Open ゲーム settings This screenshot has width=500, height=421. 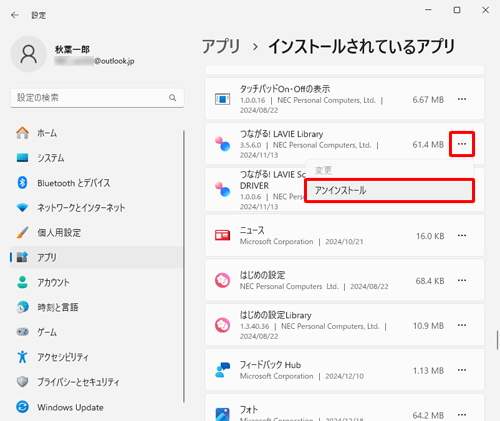97,332
